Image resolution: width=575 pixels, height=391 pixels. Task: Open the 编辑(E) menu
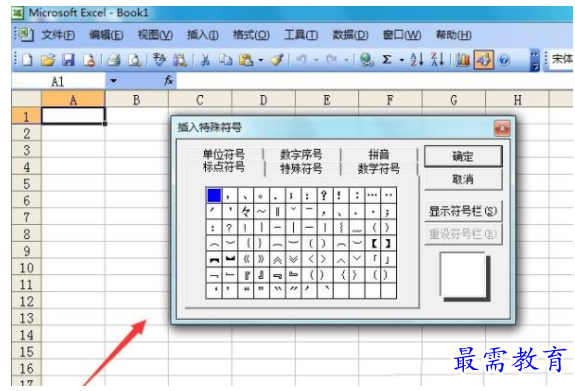click(106, 35)
